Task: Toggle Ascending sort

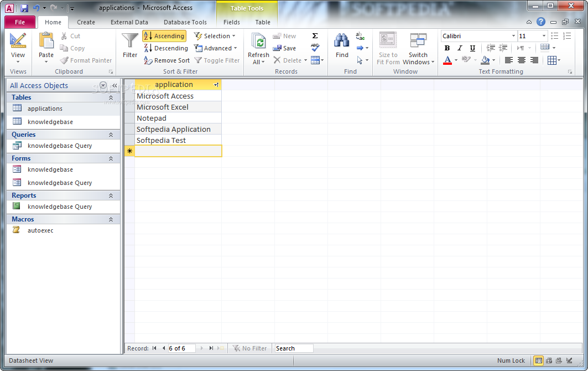Action: point(164,35)
